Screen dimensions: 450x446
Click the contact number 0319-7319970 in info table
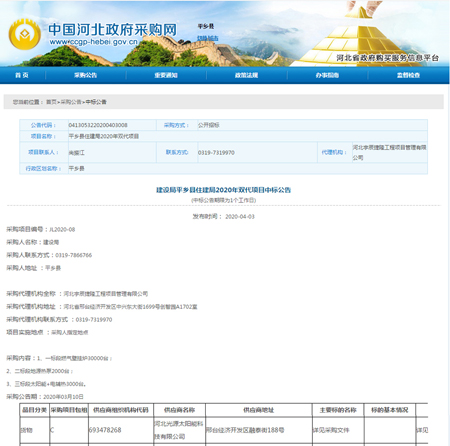(x=216, y=153)
